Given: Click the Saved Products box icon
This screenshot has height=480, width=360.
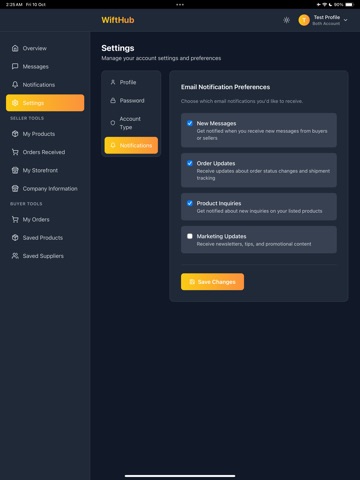Looking at the screenshot, I should 15,238.
